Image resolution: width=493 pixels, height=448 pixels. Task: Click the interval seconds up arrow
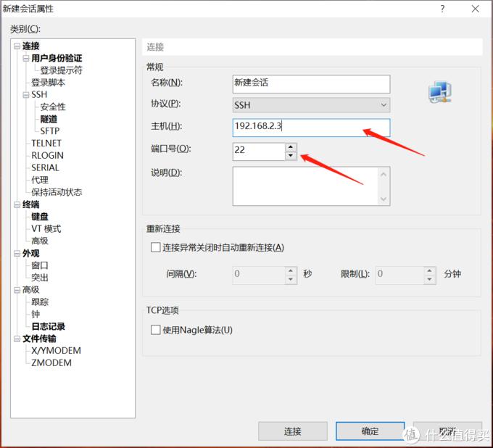point(291,270)
